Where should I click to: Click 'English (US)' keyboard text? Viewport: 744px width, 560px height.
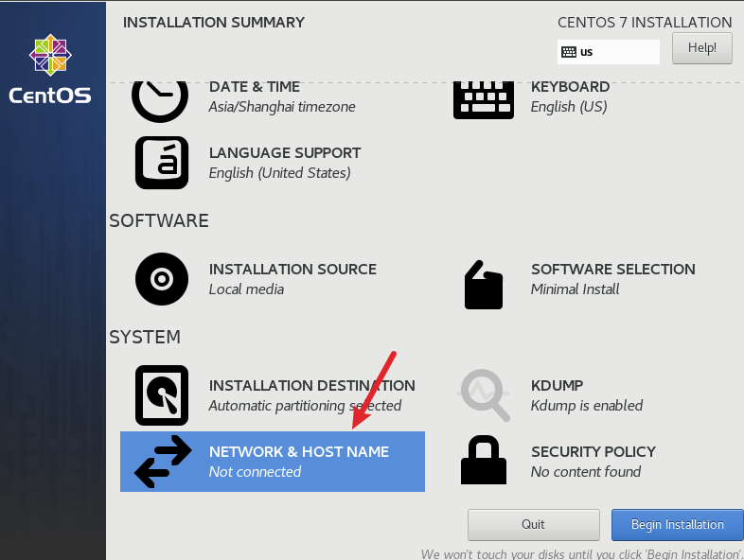tap(569, 107)
